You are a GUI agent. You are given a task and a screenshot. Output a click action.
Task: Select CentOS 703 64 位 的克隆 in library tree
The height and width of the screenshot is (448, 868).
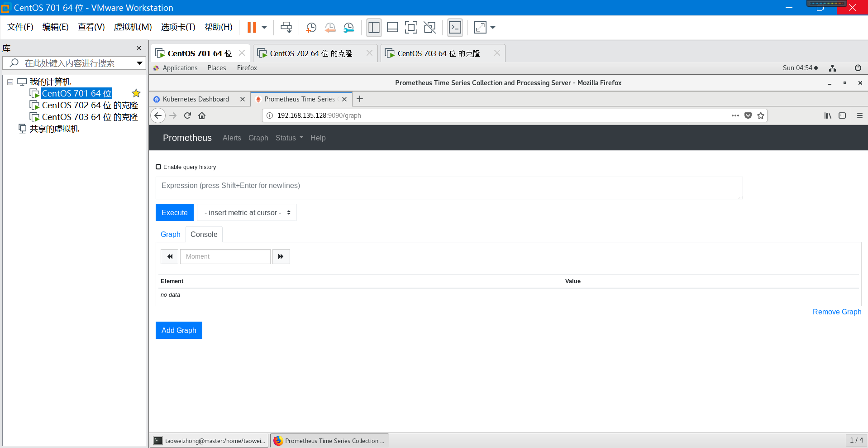pos(90,117)
